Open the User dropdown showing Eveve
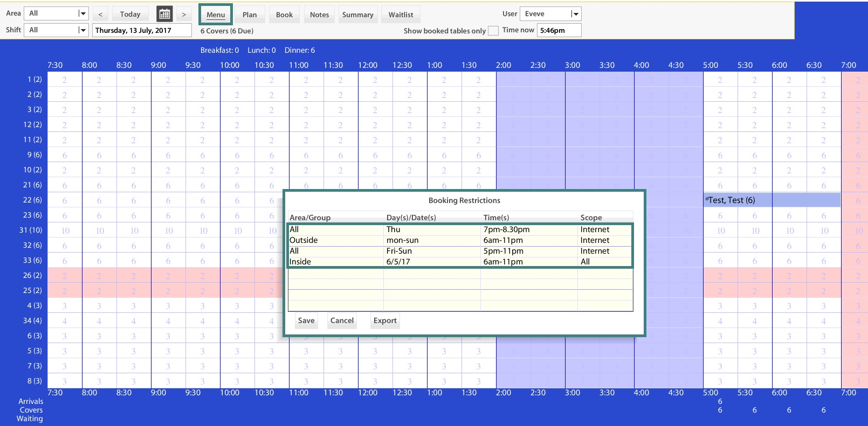 [x=550, y=14]
